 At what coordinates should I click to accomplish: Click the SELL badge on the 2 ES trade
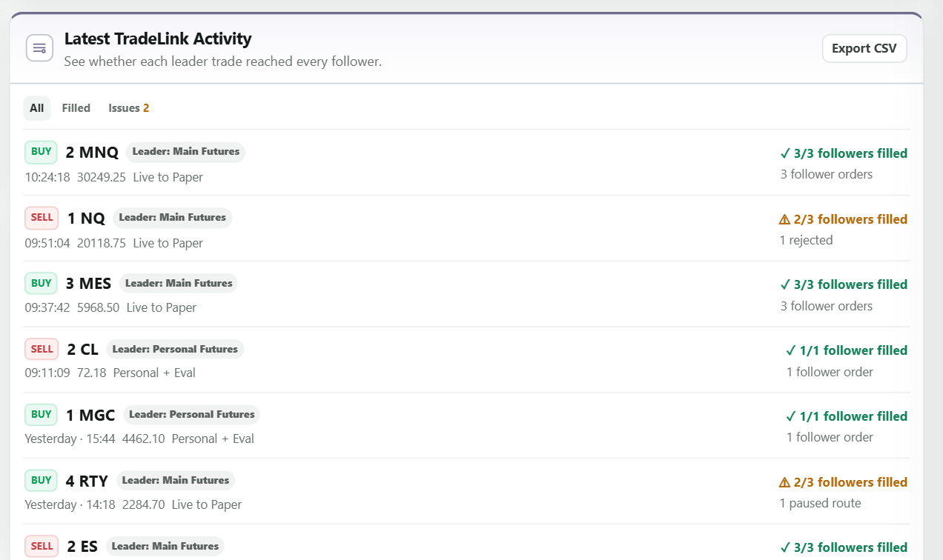click(x=42, y=547)
